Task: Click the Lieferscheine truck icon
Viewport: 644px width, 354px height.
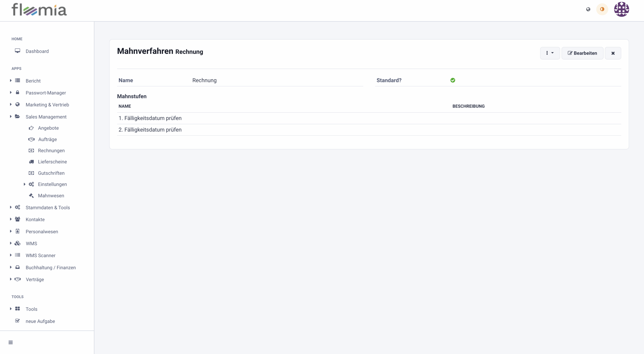Action: pos(31,162)
